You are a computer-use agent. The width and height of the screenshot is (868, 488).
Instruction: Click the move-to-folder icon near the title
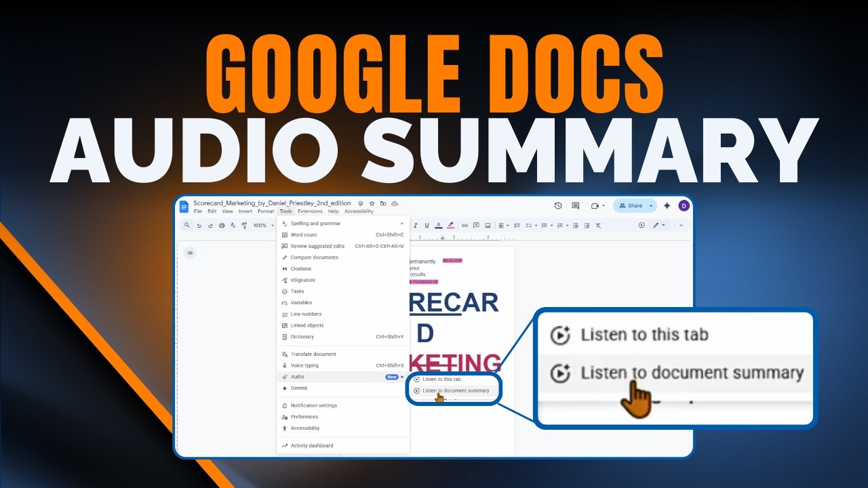(383, 203)
